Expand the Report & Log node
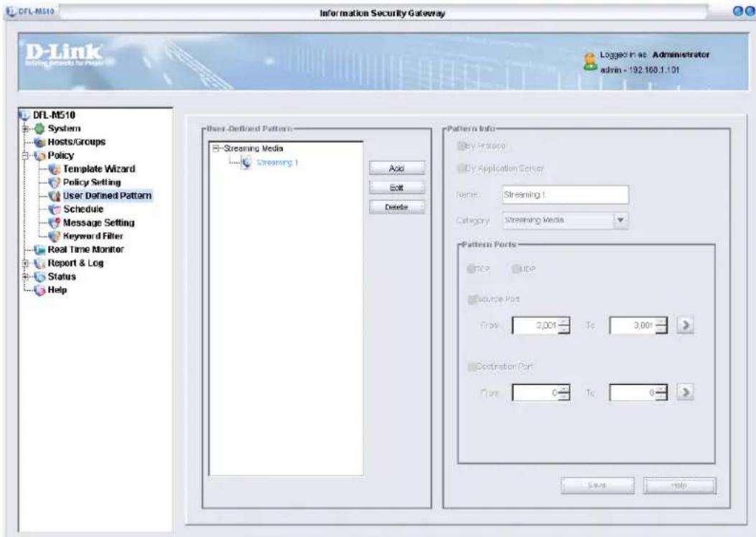This screenshot has height=537, width=756. pyautogui.click(x=26, y=263)
